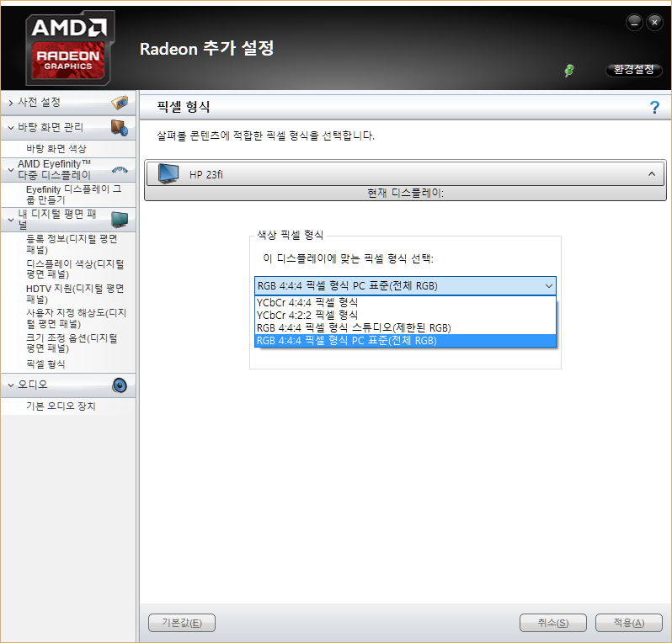
Task: Open the blue help question mark
Action: click(x=654, y=107)
